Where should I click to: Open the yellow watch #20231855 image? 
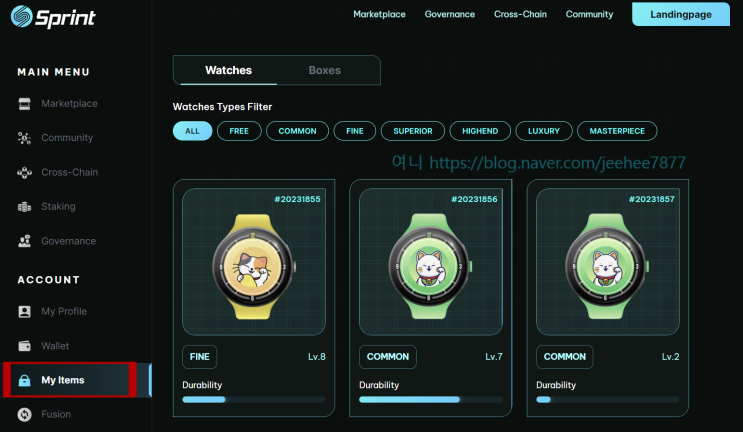[x=254, y=266]
